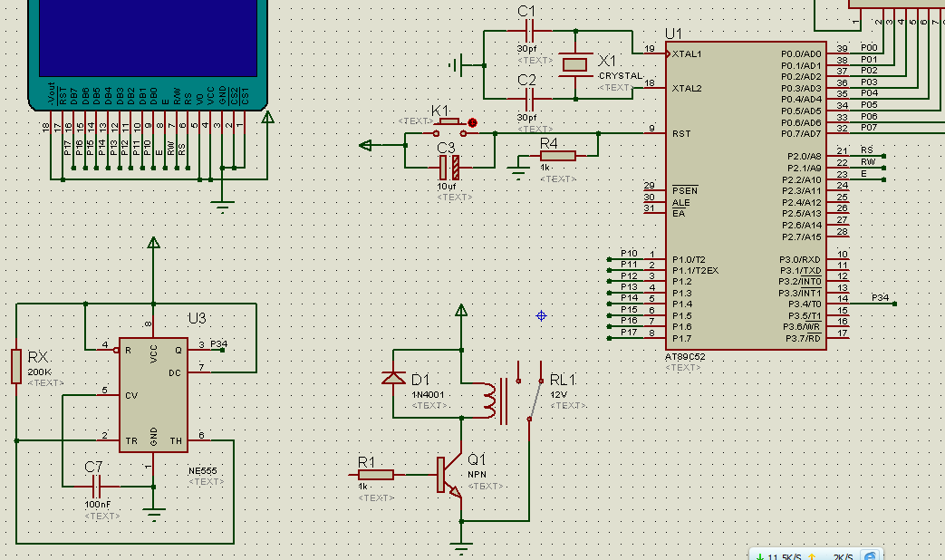Open the browser icon in speed widget
The image size is (945, 560).
(870, 555)
